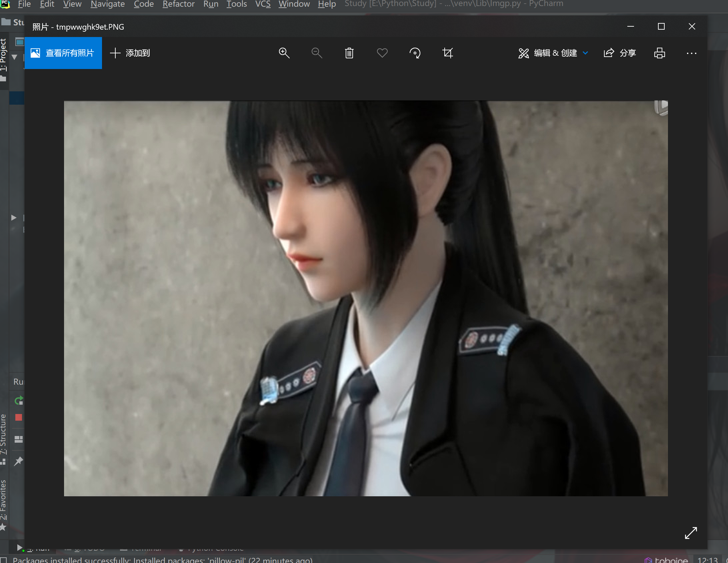Toggle the 7: Structure side panel in PyCharm
The width and height of the screenshot is (728, 563).
3,439
